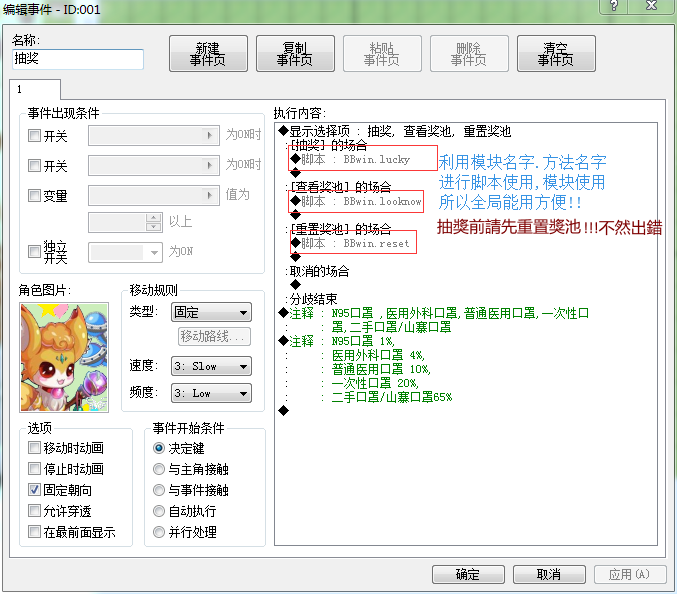677x594 pixels.
Task: Click the 移动路线... button
Action: point(214,337)
